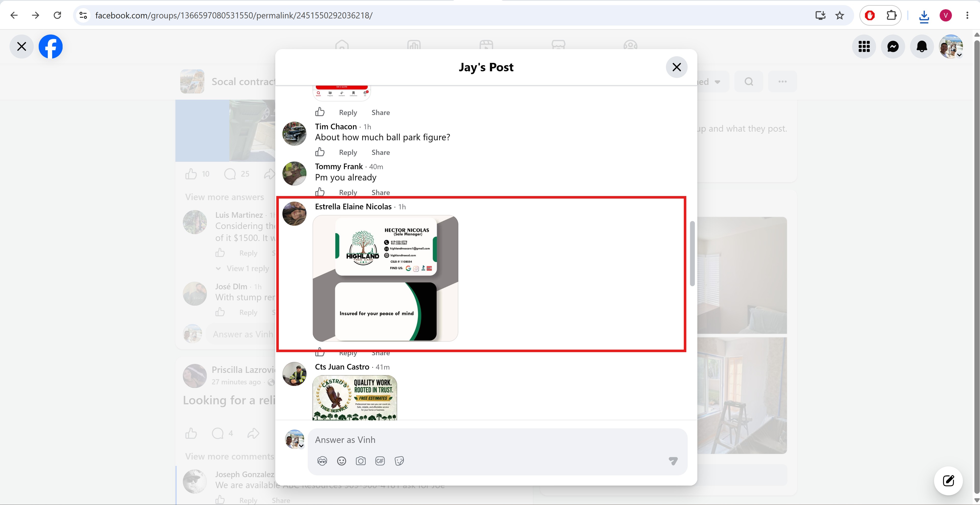Focus the Answer as Vinh field in dialog

point(497,440)
